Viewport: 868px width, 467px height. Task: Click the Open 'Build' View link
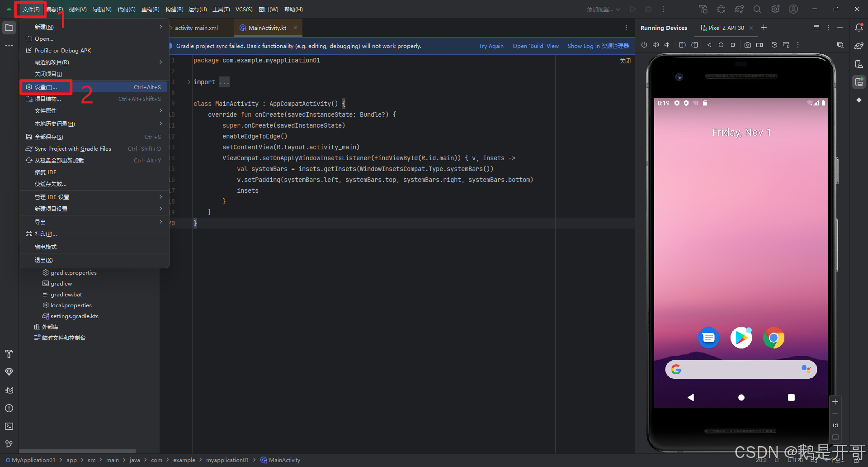[x=535, y=46]
